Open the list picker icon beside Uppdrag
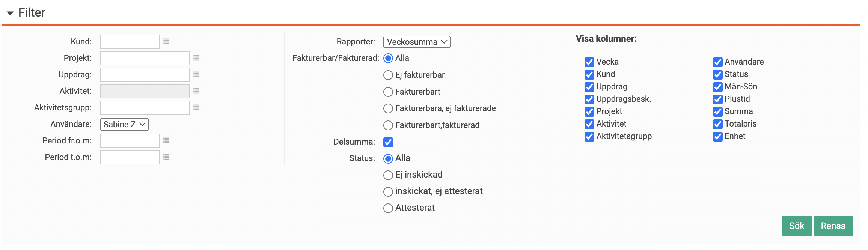This screenshot has height=250, width=868. coord(196,74)
